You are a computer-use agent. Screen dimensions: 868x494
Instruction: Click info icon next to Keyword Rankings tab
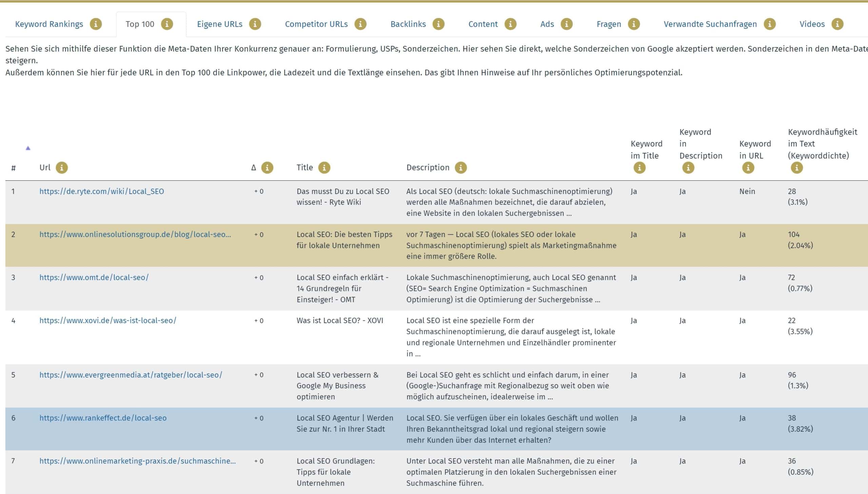pyautogui.click(x=96, y=24)
